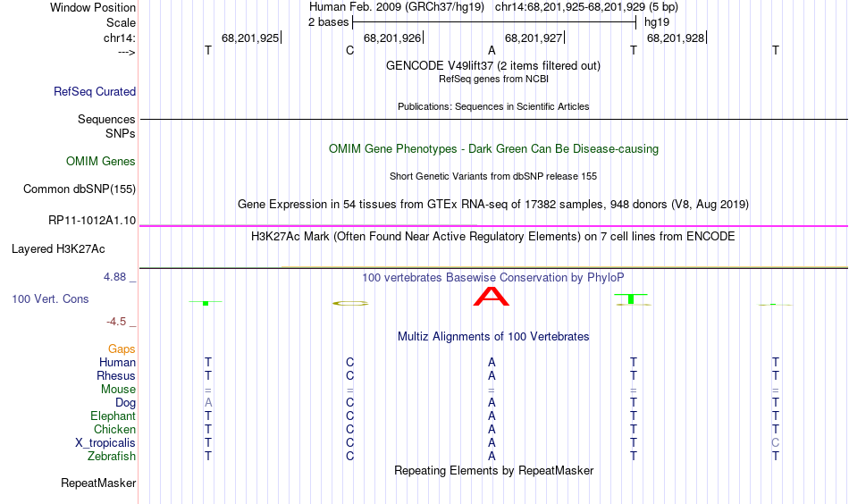Click 100 vertebrates Basewise Conservation title
This screenshot has height=504, width=849.
coord(493,278)
